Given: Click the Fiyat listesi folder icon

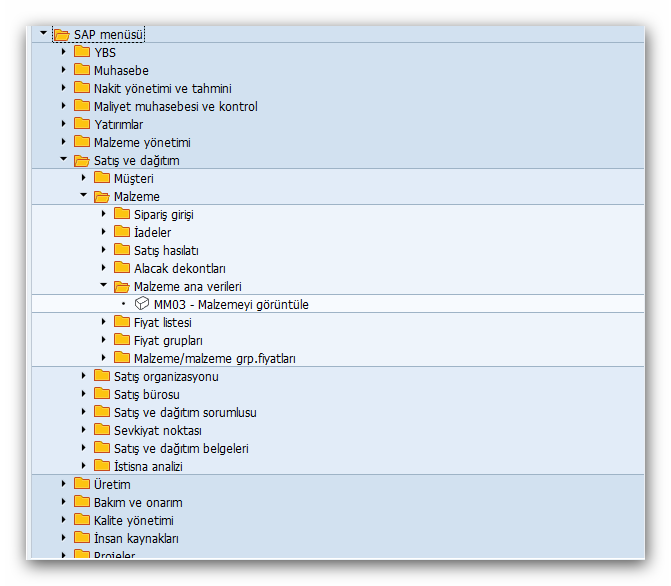Looking at the screenshot, I should pyautogui.click(x=122, y=321).
